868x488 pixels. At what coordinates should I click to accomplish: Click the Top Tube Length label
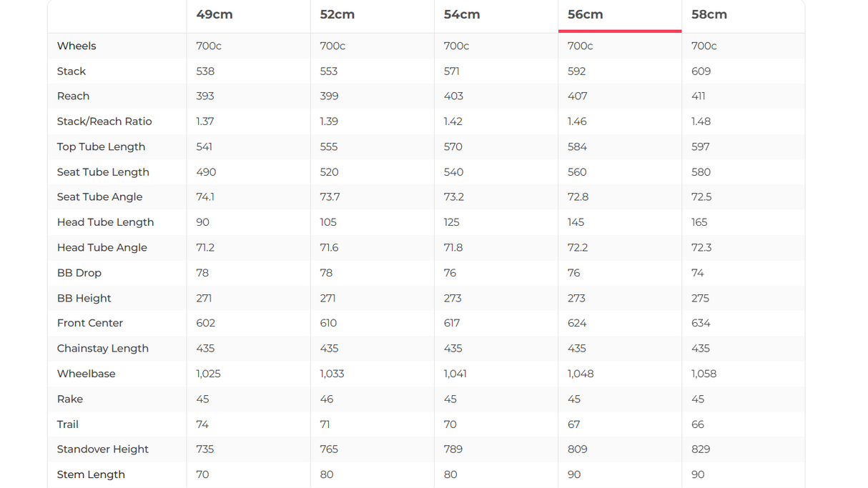[101, 147]
